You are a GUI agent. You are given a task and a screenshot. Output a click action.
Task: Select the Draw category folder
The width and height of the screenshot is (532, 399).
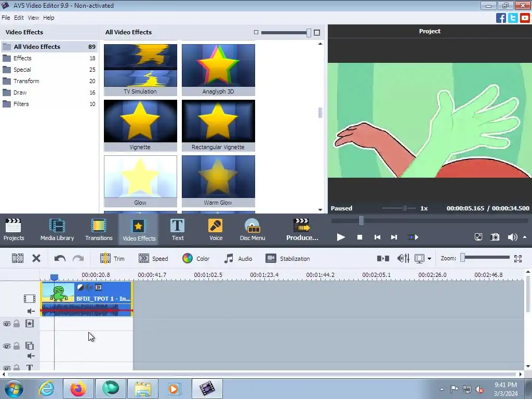pyautogui.click(x=49, y=92)
